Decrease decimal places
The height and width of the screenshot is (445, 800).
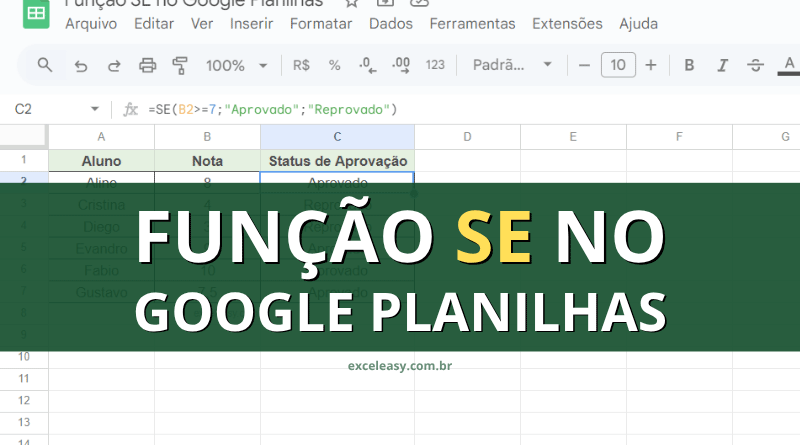(367, 65)
